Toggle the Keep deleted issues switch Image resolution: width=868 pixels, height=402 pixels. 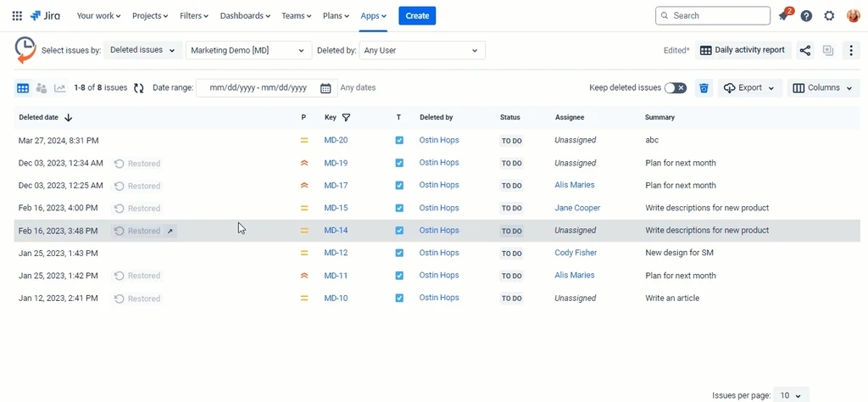[676, 88]
